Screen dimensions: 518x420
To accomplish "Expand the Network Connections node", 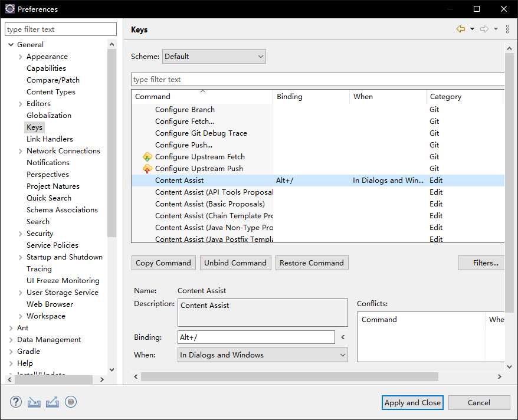I will click(21, 151).
